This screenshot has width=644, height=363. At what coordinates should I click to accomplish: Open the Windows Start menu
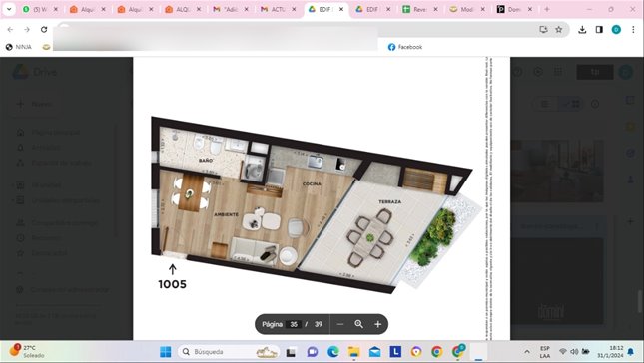[166, 352]
